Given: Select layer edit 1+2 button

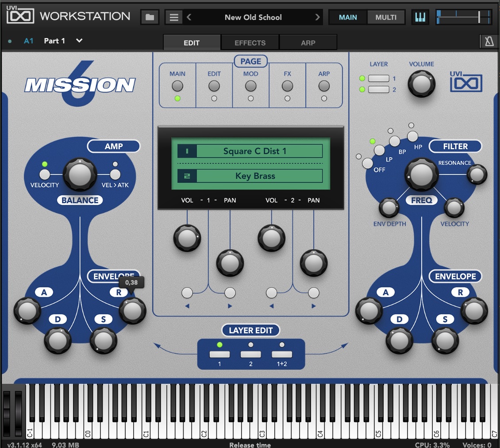Looking at the screenshot, I should pos(282,354).
